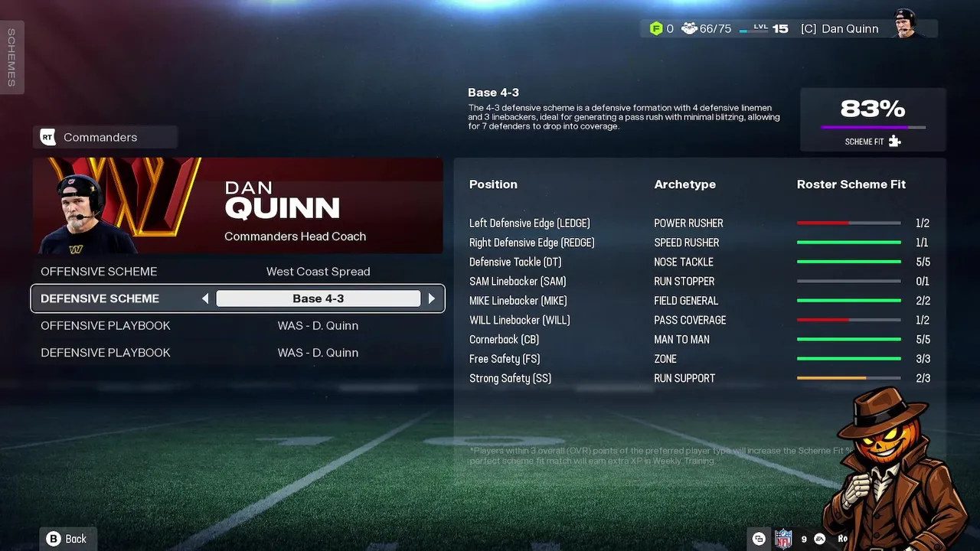Click the Roster Scheme Fit column header
980x551 pixels.
click(x=851, y=184)
